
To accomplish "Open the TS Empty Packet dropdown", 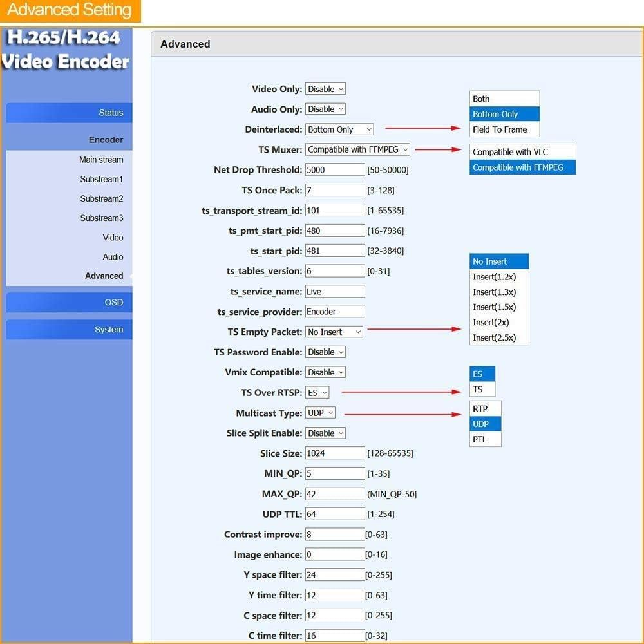I will [334, 331].
